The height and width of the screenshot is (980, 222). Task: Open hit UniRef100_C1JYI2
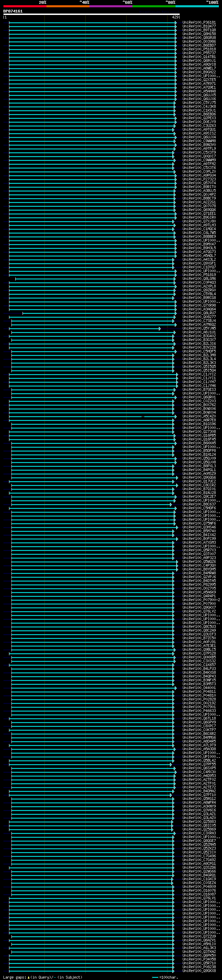[x=199, y=374]
